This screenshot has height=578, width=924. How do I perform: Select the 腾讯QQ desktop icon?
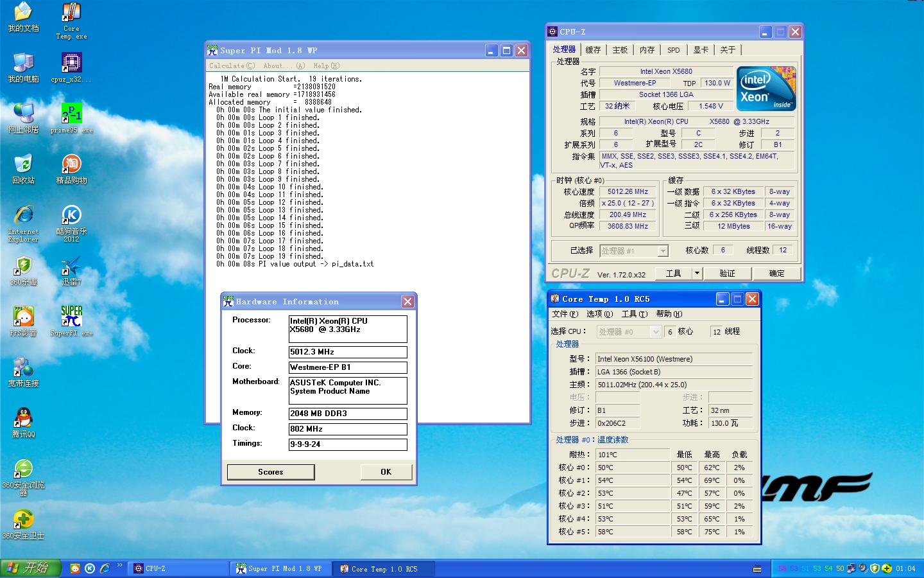23,423
